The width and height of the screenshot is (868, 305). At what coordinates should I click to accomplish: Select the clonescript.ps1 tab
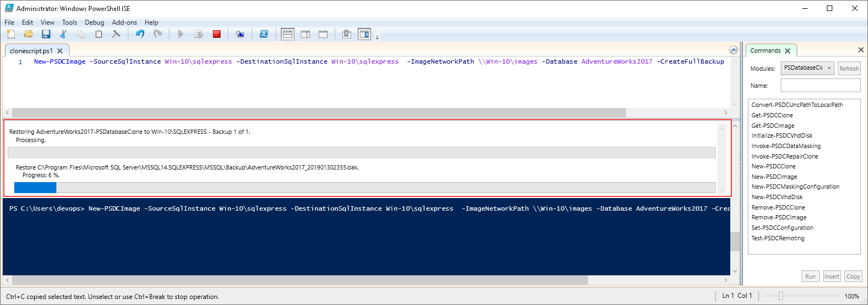point(31,51)
